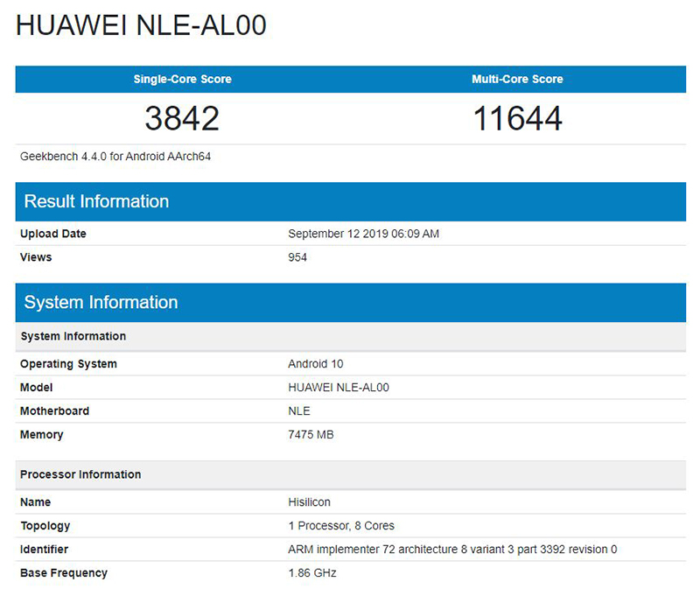Click the HUAWEI NLE-AL00 page title

coord(141,26)
